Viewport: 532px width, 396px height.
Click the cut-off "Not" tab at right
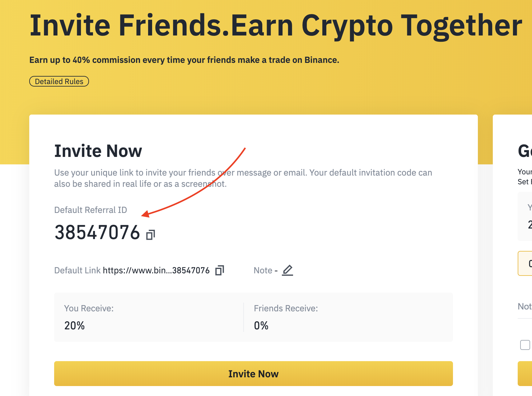pyautogui.click(x=525, y=307)
